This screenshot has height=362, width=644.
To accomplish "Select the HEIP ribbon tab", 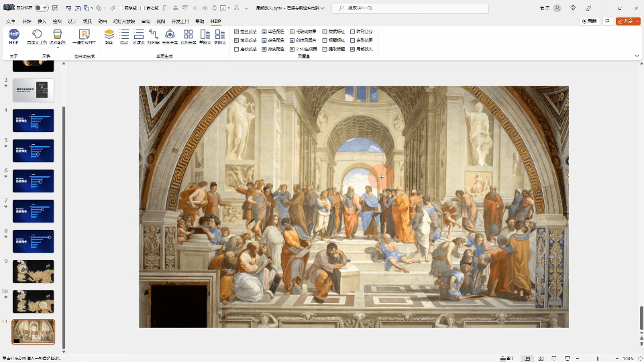I will [215, 21].
